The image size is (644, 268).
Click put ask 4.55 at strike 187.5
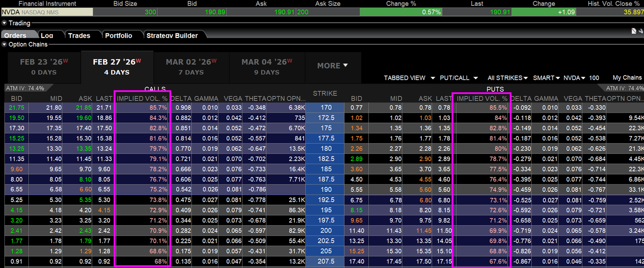click(425, 179)
